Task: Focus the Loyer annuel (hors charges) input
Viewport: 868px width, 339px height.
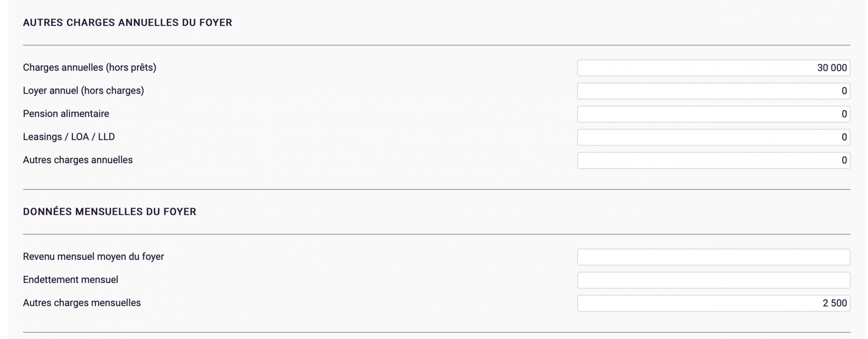Action: pyautogui.click(x=713, y=91)
